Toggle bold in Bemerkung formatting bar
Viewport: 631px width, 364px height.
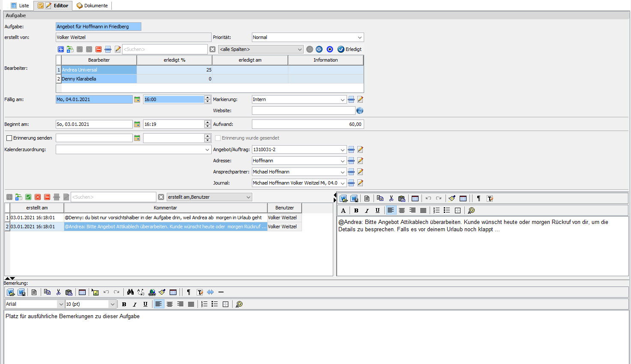124,304
